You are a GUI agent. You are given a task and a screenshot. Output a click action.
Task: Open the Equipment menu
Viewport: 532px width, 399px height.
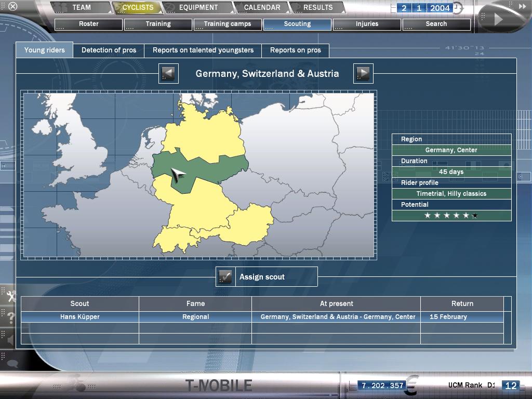click(198, 8)
